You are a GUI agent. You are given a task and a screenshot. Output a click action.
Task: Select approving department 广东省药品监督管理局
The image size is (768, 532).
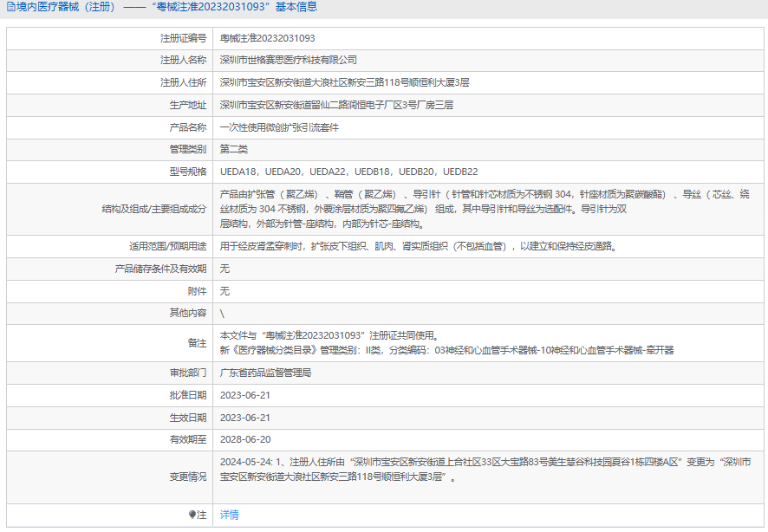(265, 373)
